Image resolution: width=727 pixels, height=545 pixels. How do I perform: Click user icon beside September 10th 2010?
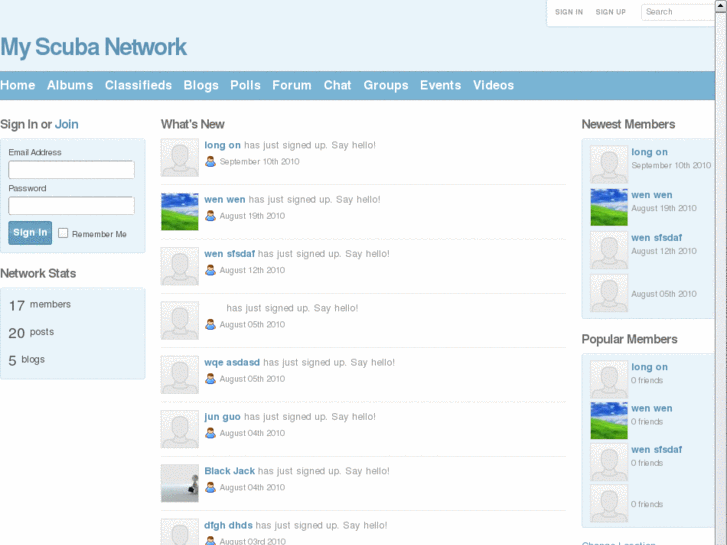pyautogui.click(x=210, y=161)
